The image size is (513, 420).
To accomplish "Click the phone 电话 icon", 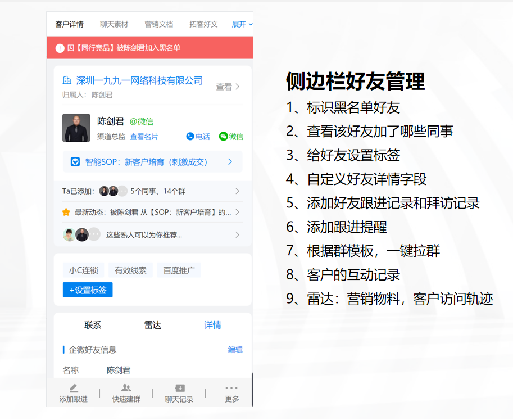I will coord(190,137).
